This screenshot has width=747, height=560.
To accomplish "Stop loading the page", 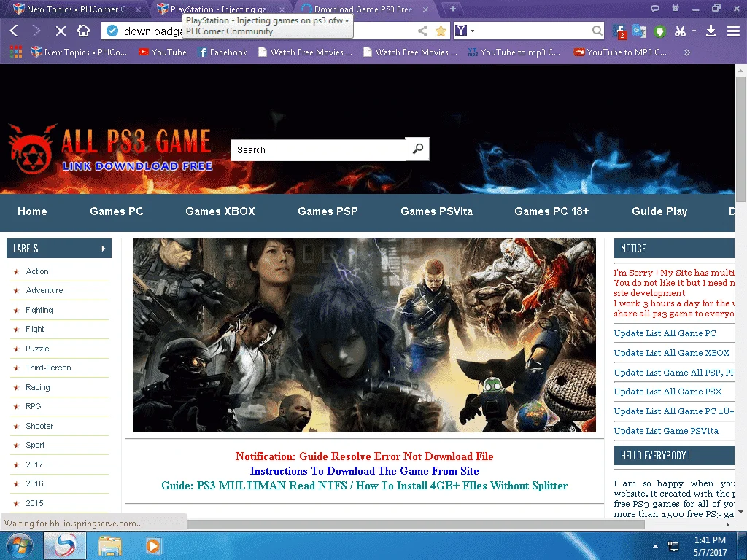I will tap(61, 31).
